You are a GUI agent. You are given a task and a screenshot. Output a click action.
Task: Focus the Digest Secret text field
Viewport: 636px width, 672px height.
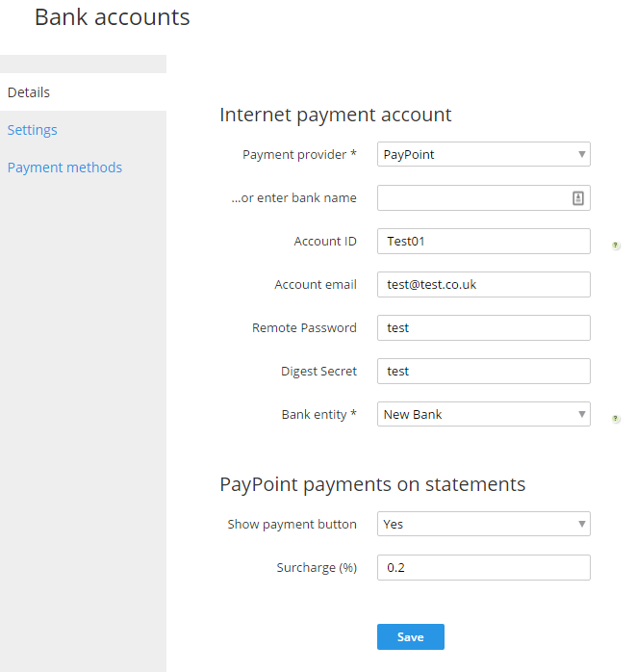tap(484, 372)
